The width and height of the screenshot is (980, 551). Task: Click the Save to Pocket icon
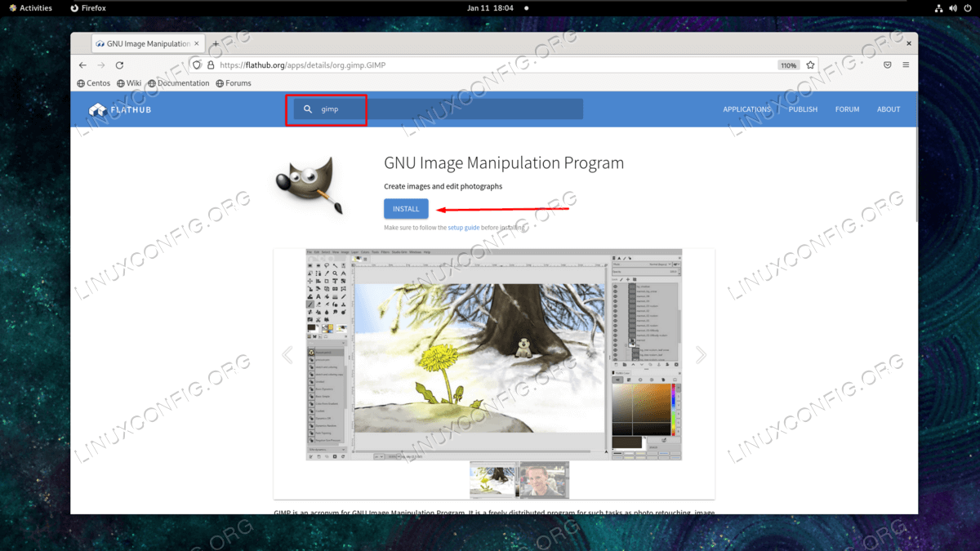click(887, 65)
